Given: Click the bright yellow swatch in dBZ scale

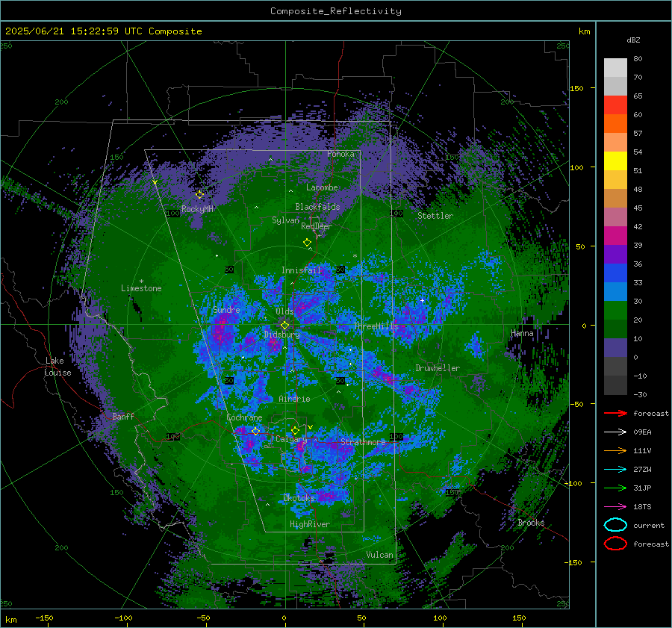Looking at the screenshot, I should click(x=615, y=161).
